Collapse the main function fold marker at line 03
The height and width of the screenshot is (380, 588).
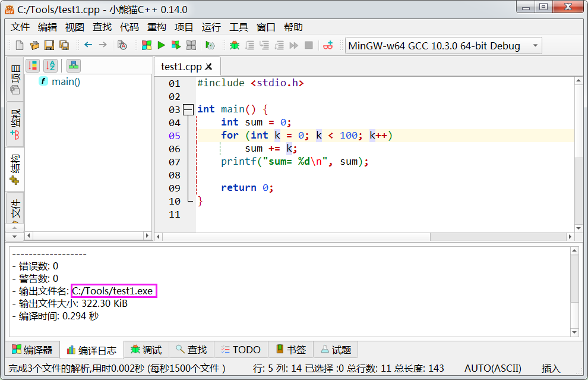[x=188, y=109]
